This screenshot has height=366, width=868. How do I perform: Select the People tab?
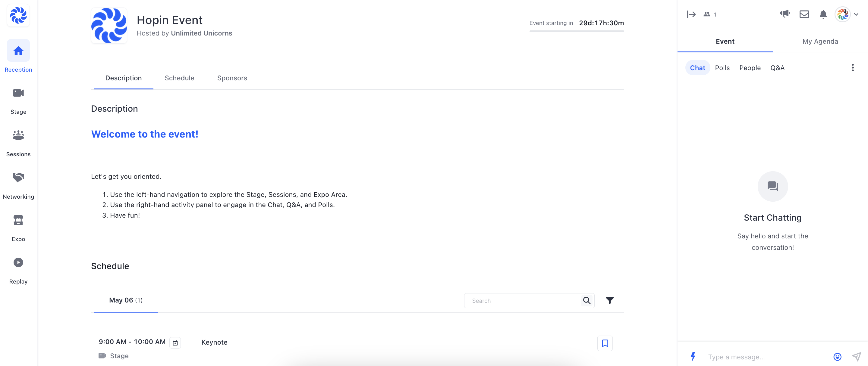750,68
